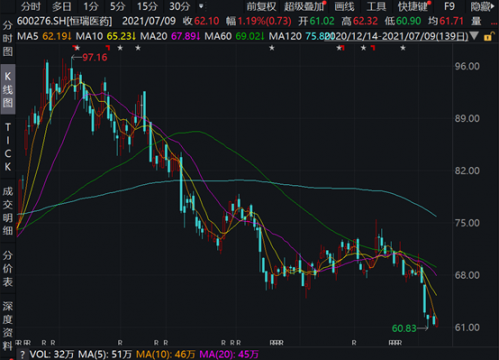The width and height of the screenshot is (499, 360).
Task: Click the MA(5): 51万 volume label
Action: (105, 354)
